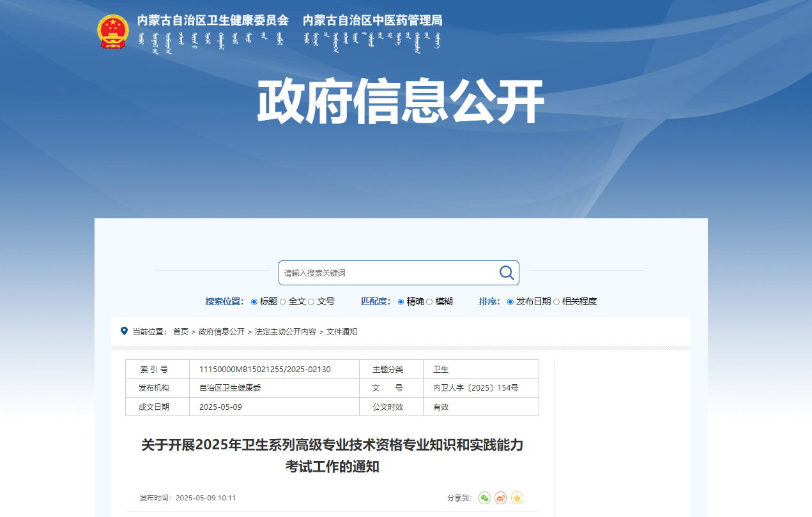
Task: Click the 匹配度 label
Action: (x=376, y=302)
